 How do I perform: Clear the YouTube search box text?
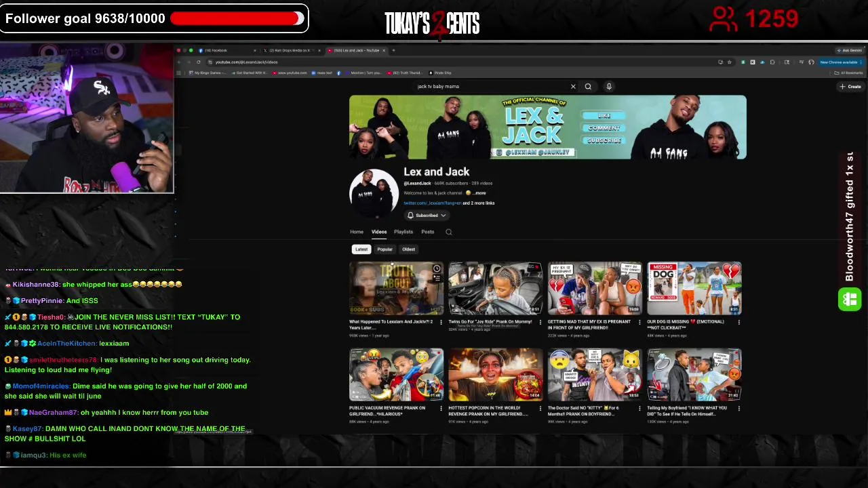(x=573, y=86)
